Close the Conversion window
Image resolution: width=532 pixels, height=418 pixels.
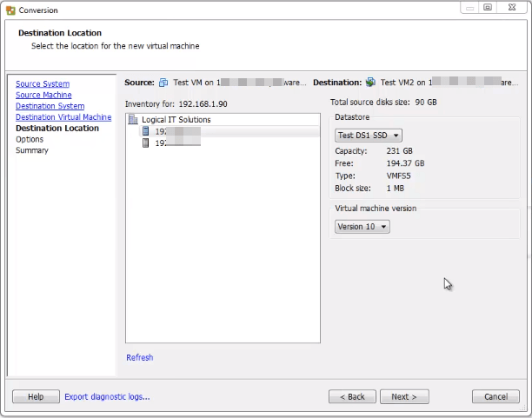click(x=512, y=7)
